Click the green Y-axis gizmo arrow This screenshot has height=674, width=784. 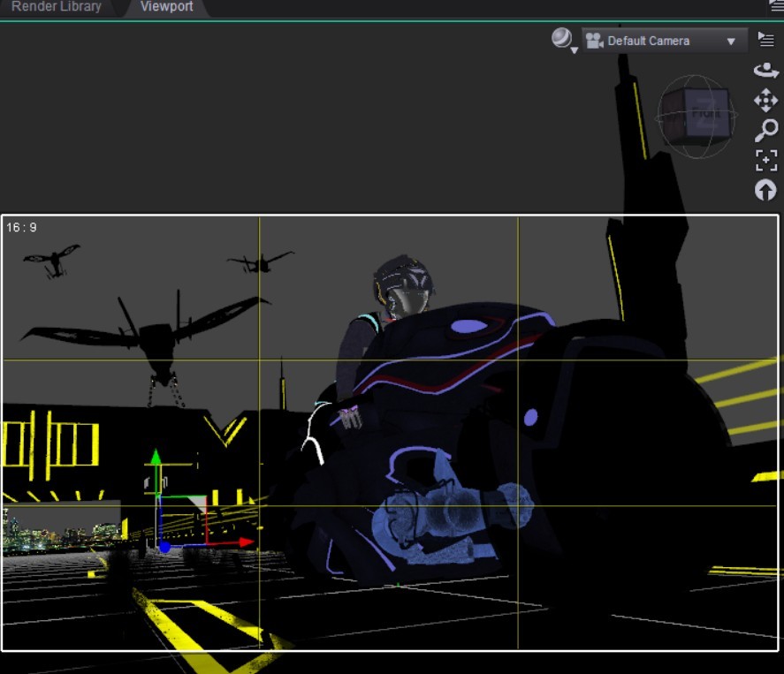coord(156,458)
